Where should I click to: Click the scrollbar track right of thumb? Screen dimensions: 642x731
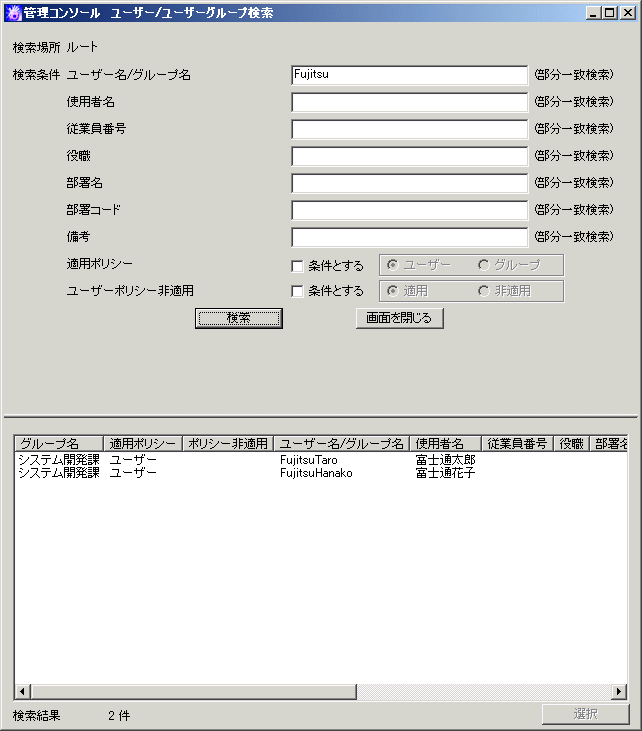[484, 691]
